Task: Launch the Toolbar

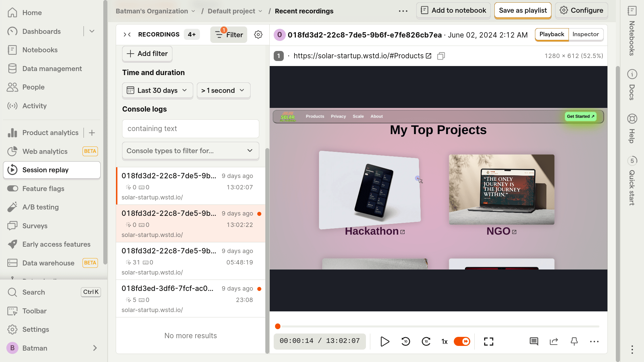Action: pyautogui.click(x=52, y=311)
